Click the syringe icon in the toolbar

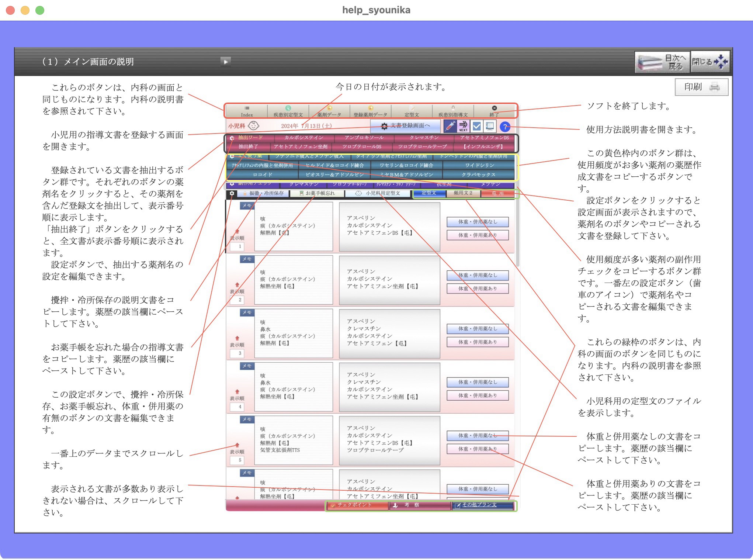[x=450, y=127]
